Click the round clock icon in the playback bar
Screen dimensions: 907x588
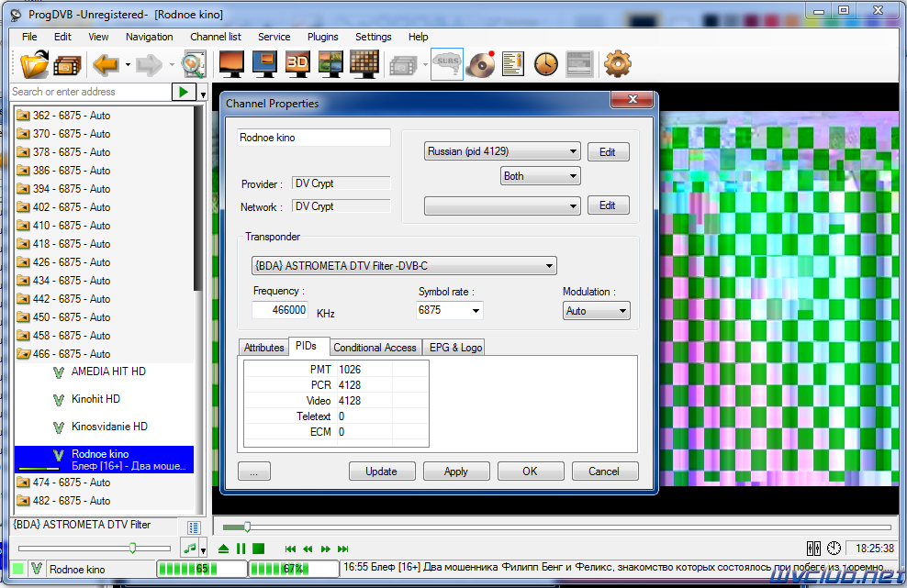pos(834,549)
